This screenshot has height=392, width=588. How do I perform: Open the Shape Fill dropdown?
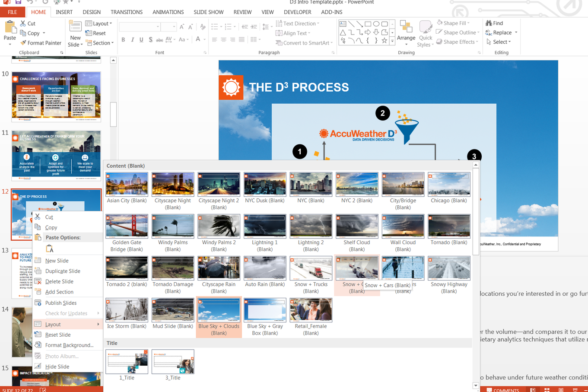tap(453, 23)
